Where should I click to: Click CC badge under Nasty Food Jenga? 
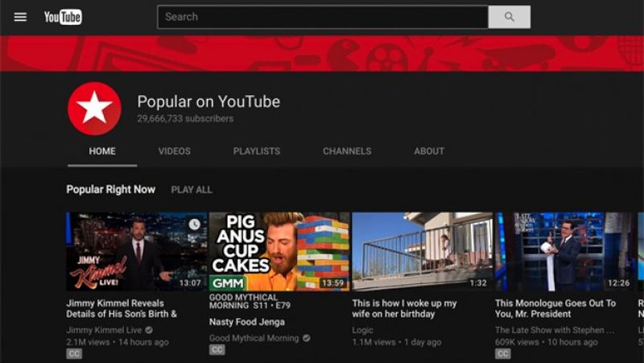click(217, 349)
